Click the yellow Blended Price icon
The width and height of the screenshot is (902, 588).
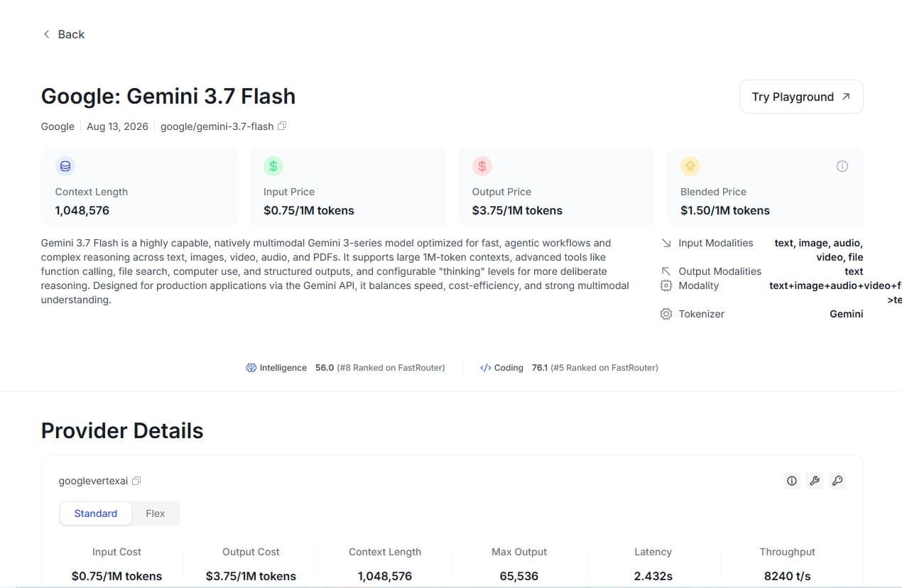(x=690, y=166)
